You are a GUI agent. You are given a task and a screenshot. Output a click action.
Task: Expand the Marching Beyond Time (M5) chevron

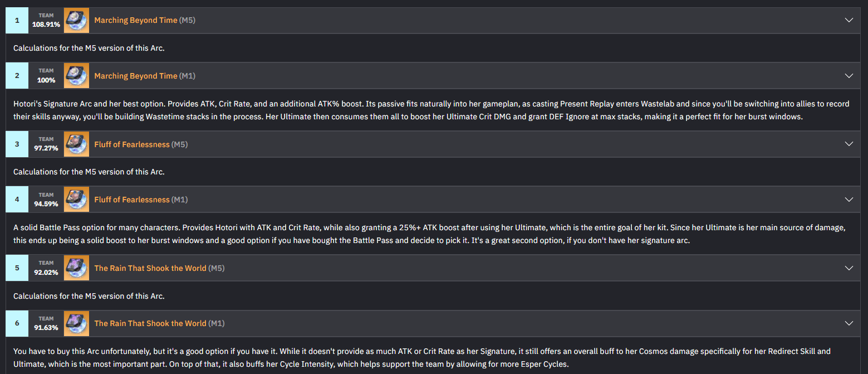coord(849,20)
